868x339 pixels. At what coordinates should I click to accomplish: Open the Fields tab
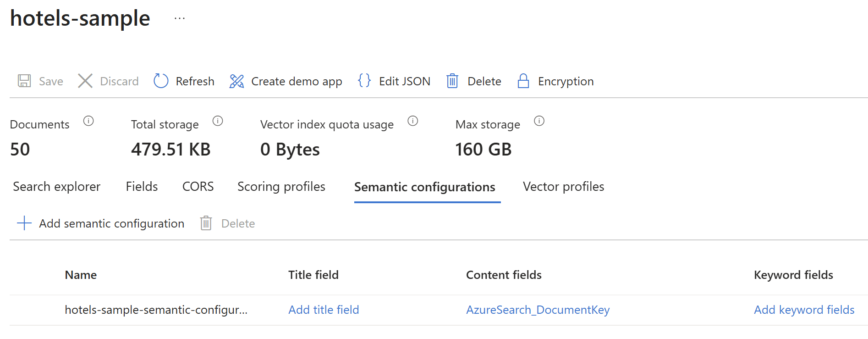click(x=142, y=187)
